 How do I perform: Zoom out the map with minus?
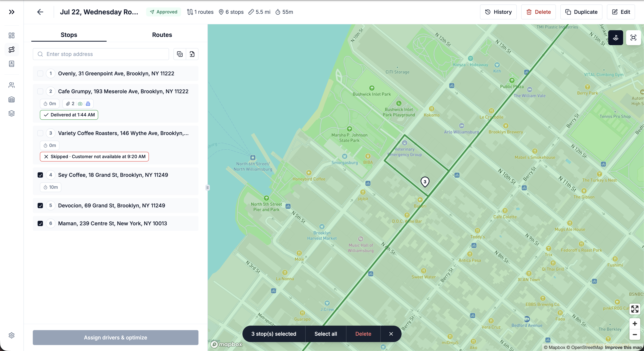[634, 334]
